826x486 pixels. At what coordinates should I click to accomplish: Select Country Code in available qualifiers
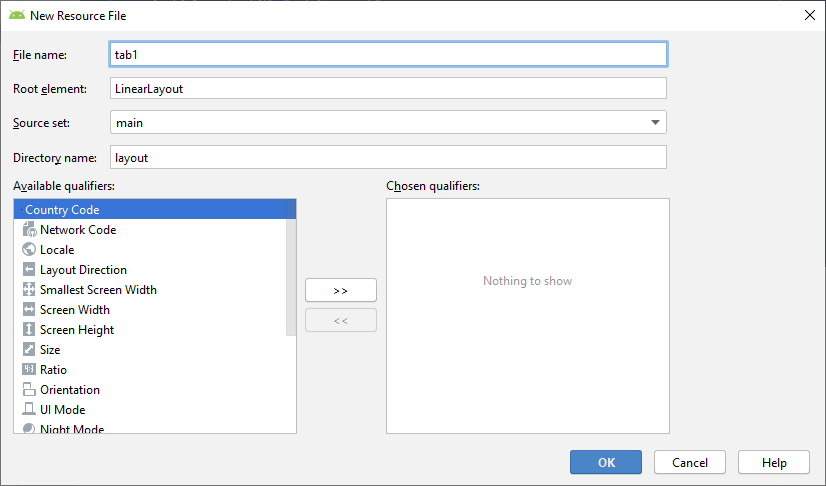[62, 210]
